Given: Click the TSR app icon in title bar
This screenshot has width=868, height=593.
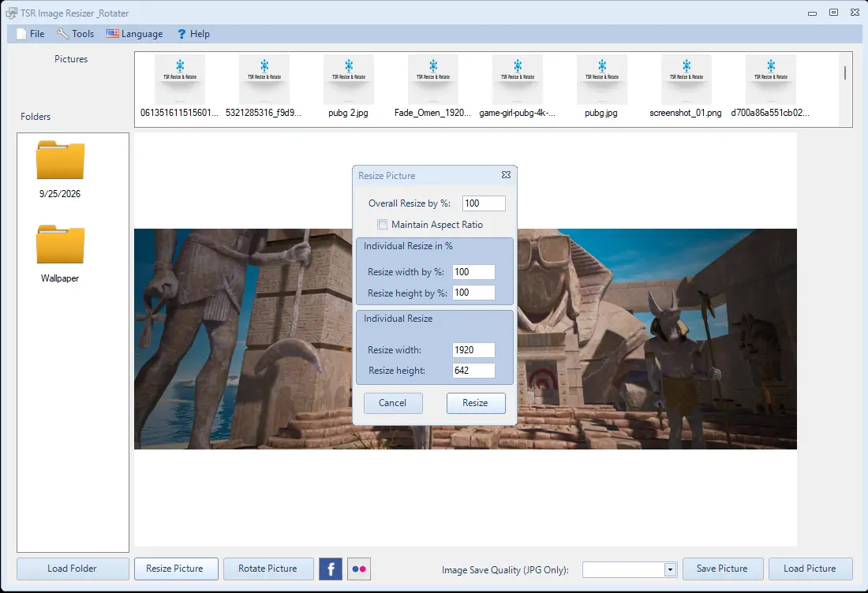Looking at the screenshot, I should [11, 13].
